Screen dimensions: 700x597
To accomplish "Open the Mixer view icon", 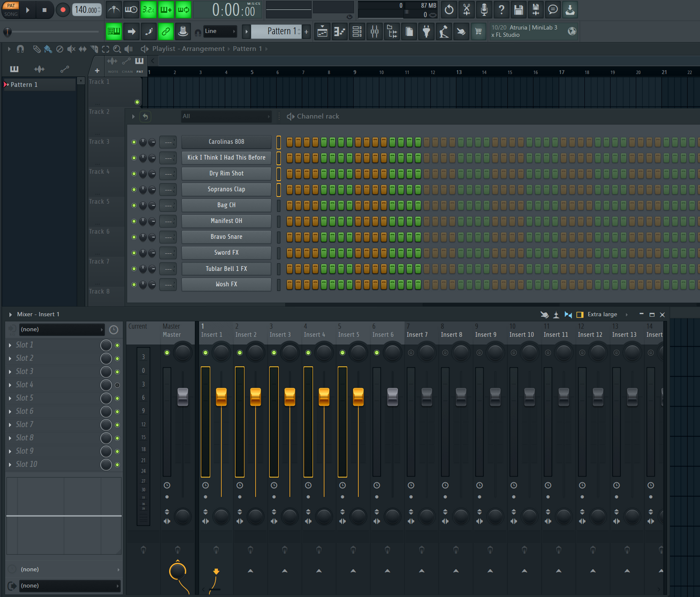I will [374, 32].
